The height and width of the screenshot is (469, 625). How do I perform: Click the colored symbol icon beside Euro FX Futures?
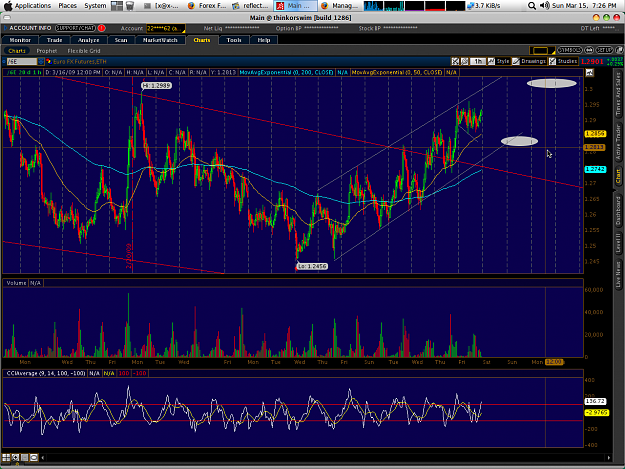49,62
